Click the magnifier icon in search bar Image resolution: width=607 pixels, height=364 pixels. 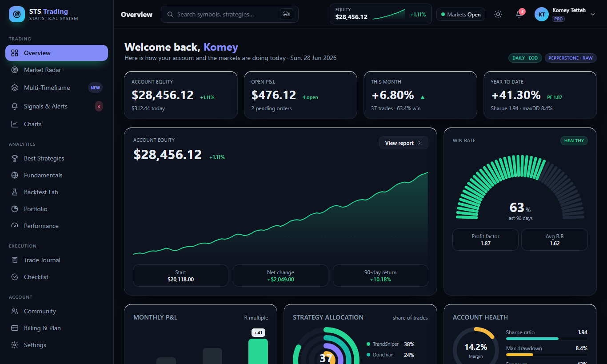pyautogui.click(x=170, y=14)
